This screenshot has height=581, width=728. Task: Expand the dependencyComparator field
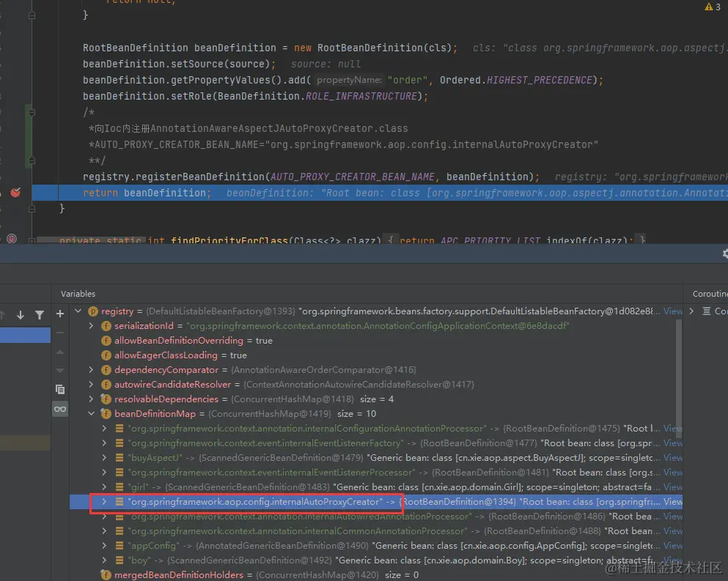tap(91, 370)
